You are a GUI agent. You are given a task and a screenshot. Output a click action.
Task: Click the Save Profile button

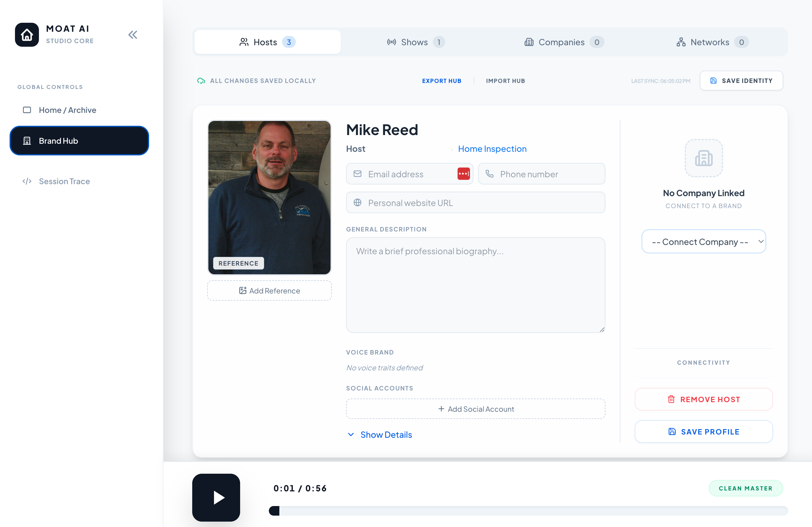point(704,431)
